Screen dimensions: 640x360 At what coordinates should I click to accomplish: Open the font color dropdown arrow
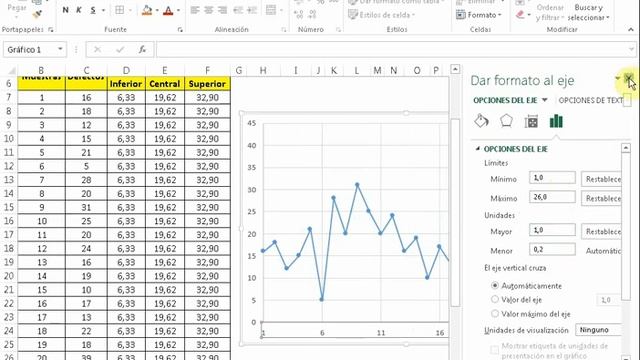point(178,11)
